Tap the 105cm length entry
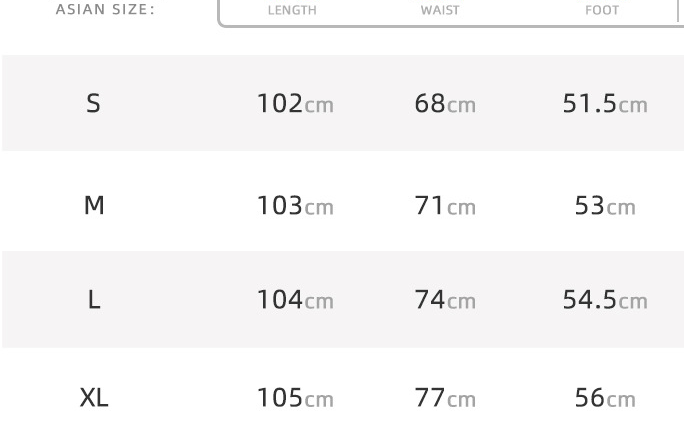The image size is (684, 433). [x=295, y=397]
